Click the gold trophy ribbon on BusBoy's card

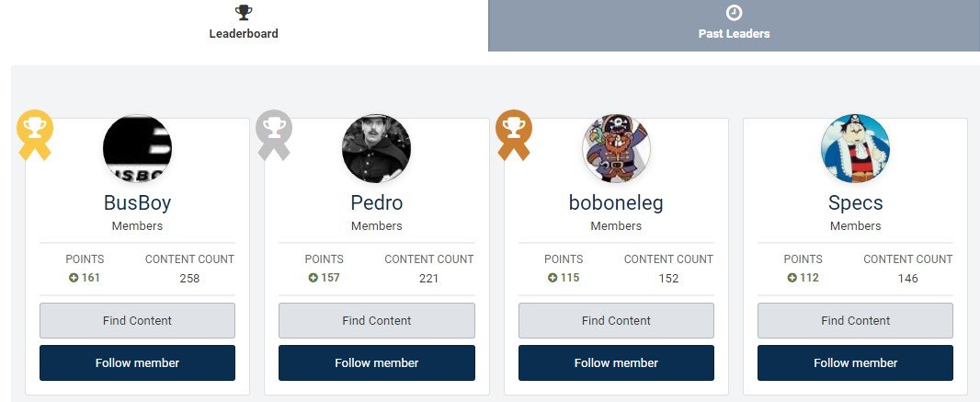coord(35,135)
